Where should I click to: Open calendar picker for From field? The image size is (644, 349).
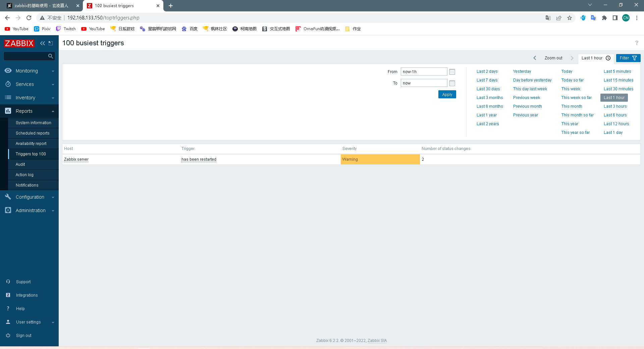(452, 72)
